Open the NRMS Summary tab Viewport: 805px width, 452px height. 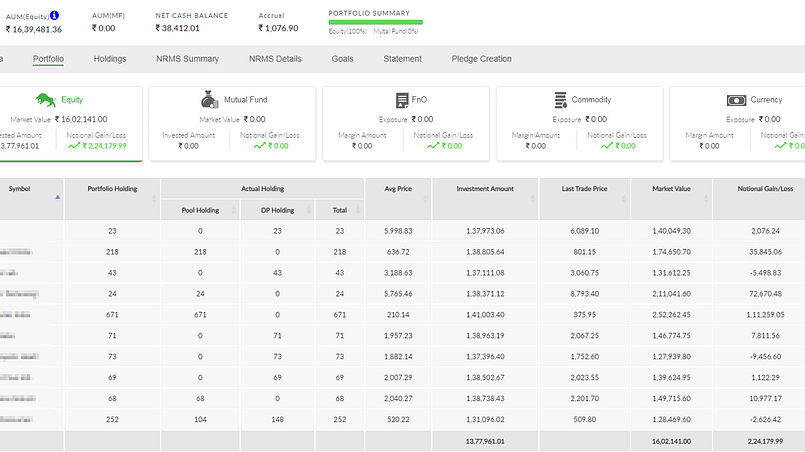click(187, 59)
